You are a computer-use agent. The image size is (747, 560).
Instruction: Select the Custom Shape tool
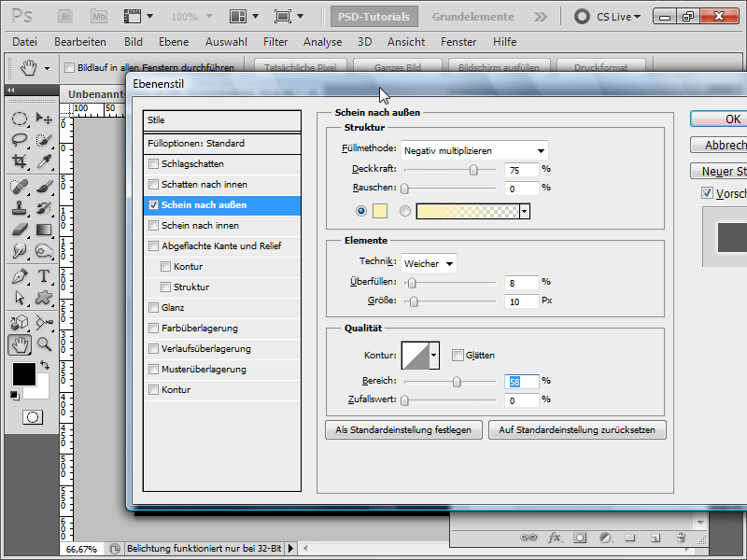pos(44,298)
